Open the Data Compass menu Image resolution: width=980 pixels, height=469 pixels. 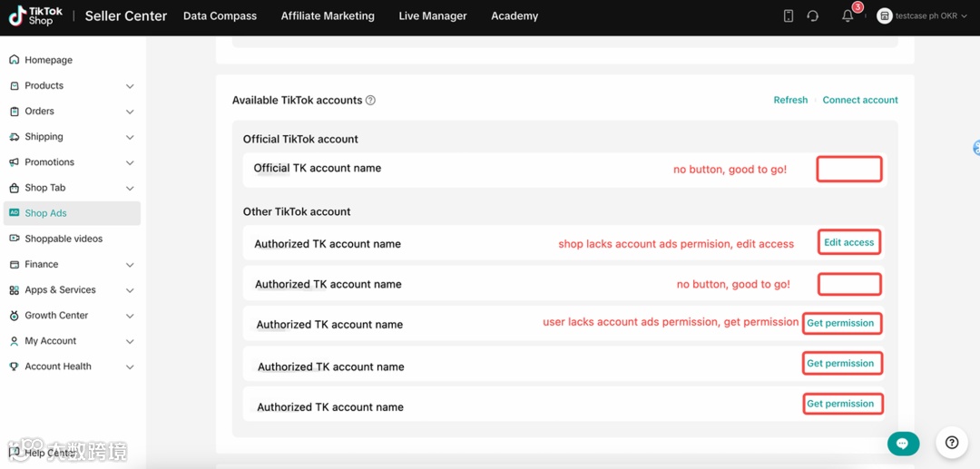(220, 16)
